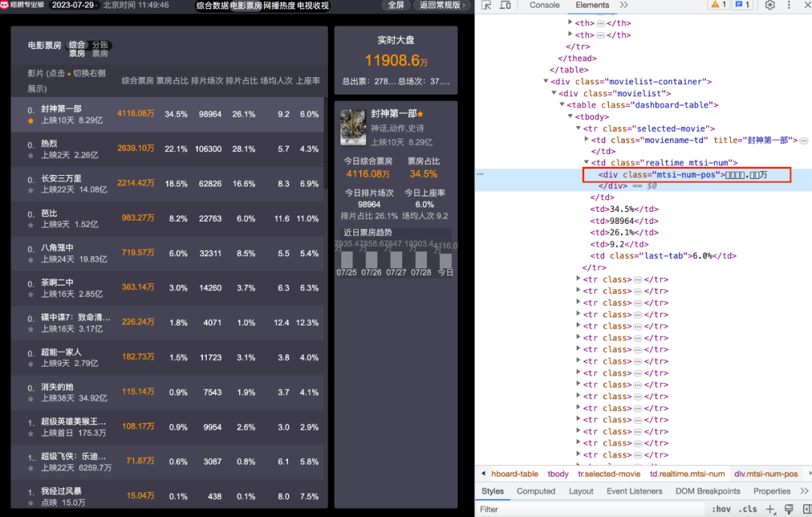Click the tbody breadcrumb item
812x517 pixels.
click(x=558, y=473)
